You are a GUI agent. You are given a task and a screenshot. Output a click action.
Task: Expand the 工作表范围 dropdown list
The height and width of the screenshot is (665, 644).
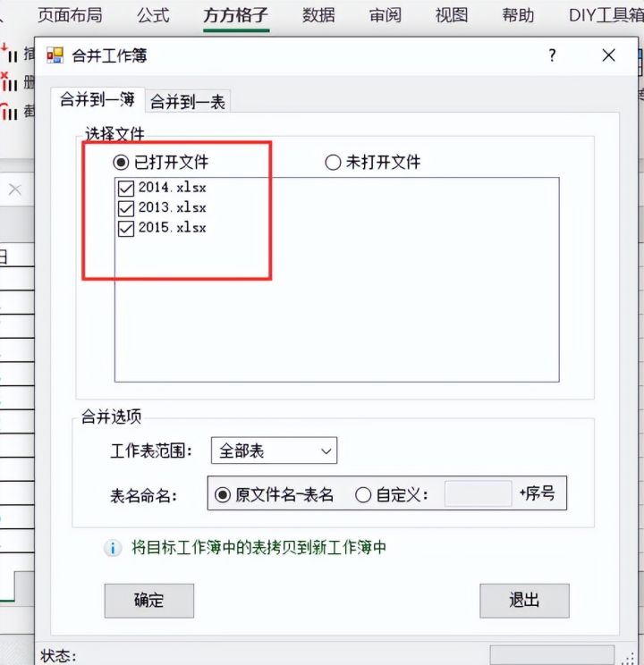[x=274, y=450]
